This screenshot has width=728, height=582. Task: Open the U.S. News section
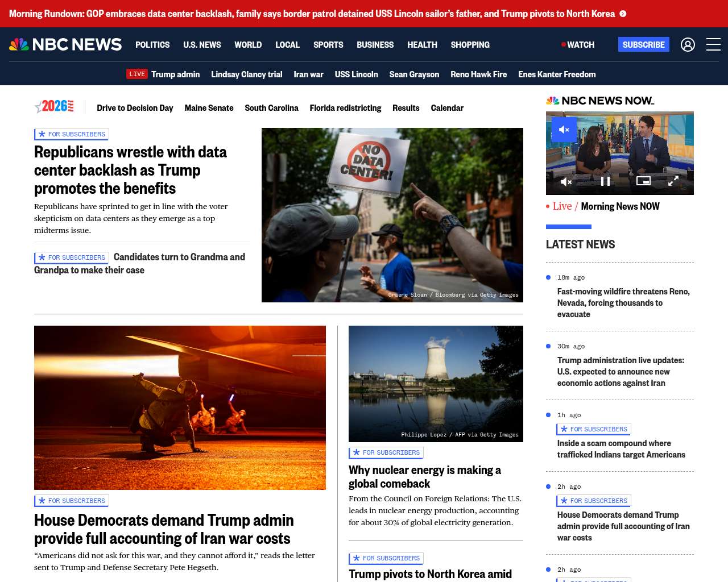(202, 44)
